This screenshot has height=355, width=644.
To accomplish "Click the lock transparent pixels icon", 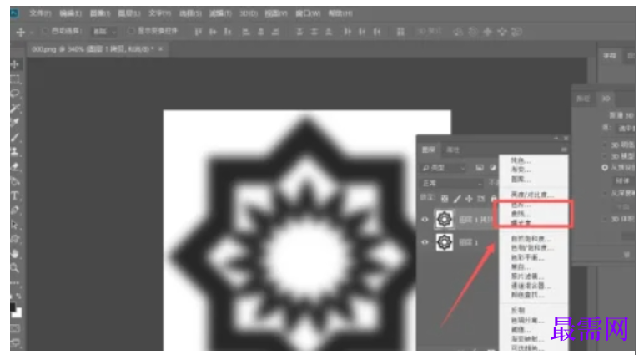I will (445, 199).
